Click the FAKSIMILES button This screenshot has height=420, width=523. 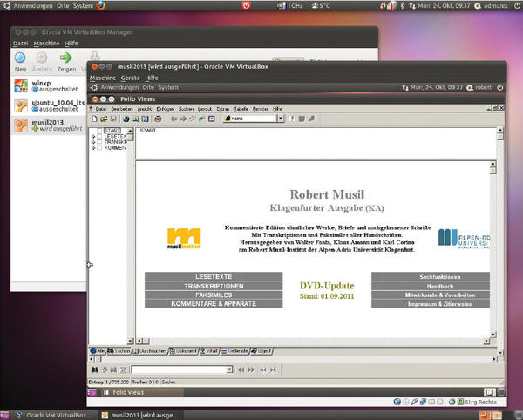[x=214, y=295]
